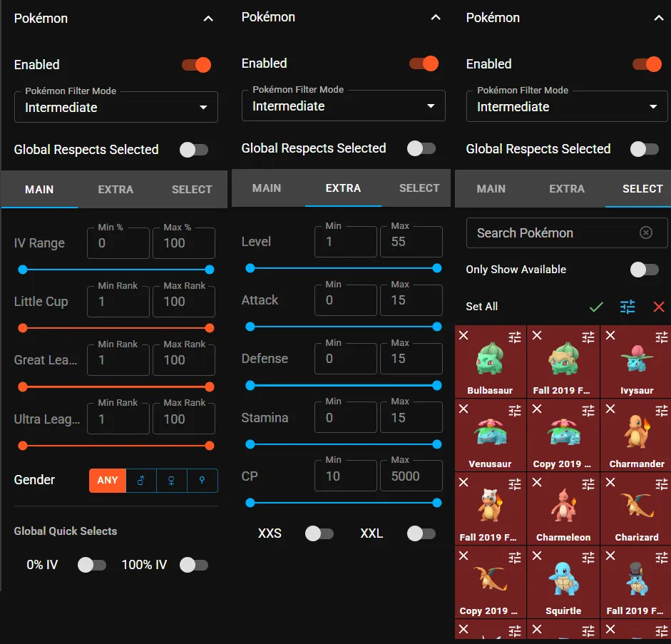Select the female gender icon

pos(171,481)
